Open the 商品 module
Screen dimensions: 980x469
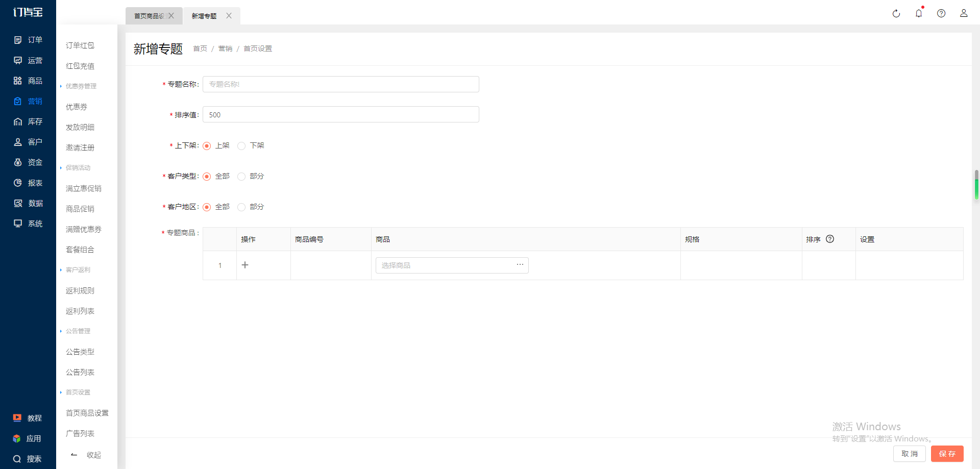click(x=28, y=81)
